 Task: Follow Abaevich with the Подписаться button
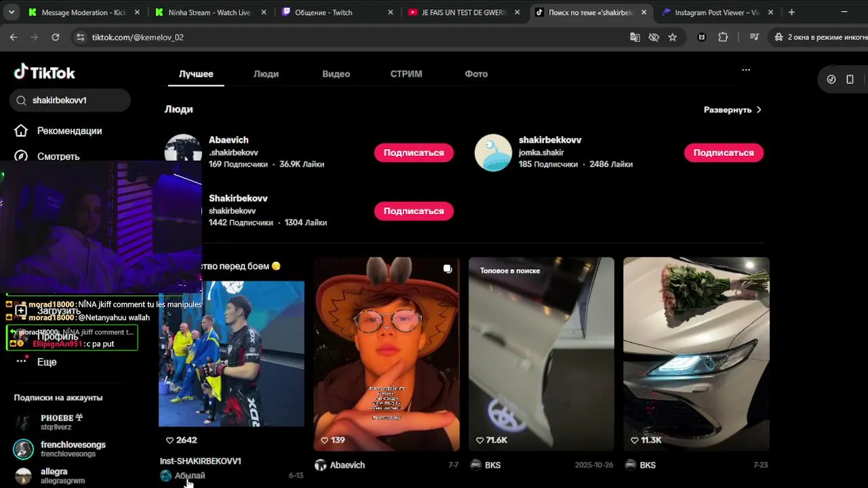(414, 152)
